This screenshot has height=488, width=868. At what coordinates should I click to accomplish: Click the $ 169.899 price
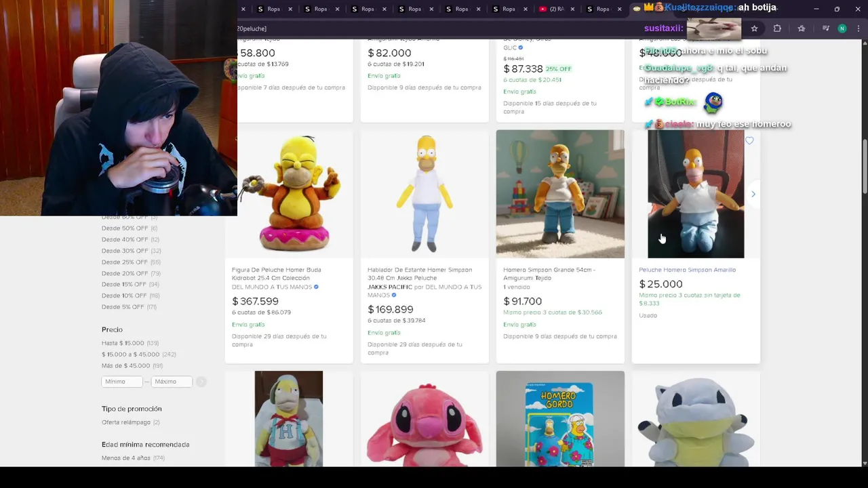pyautogui.click(x=391, y=309)
